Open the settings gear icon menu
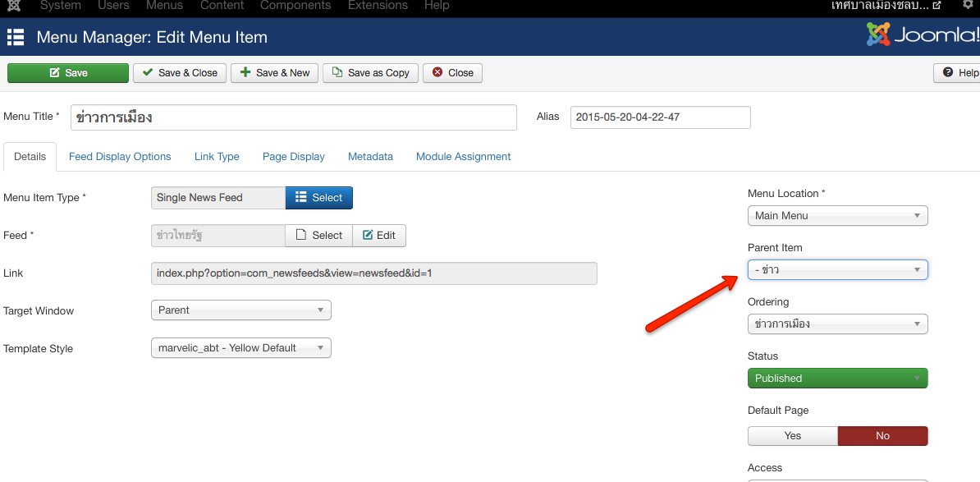This screenshot has height=482, width=980. click(x=968, y=5)
